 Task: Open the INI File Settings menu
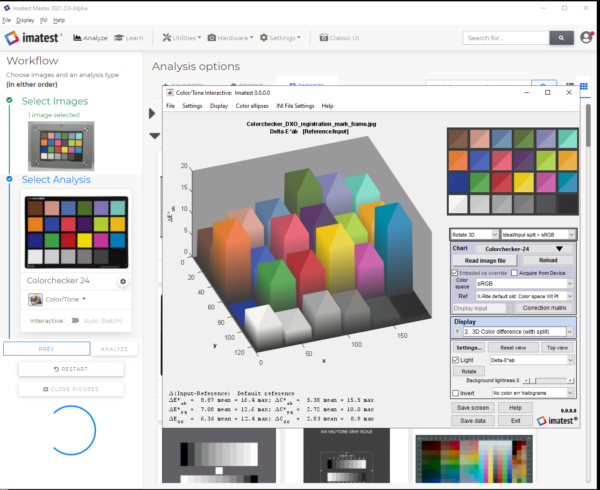pyautogui.click(x=296, y=105)
